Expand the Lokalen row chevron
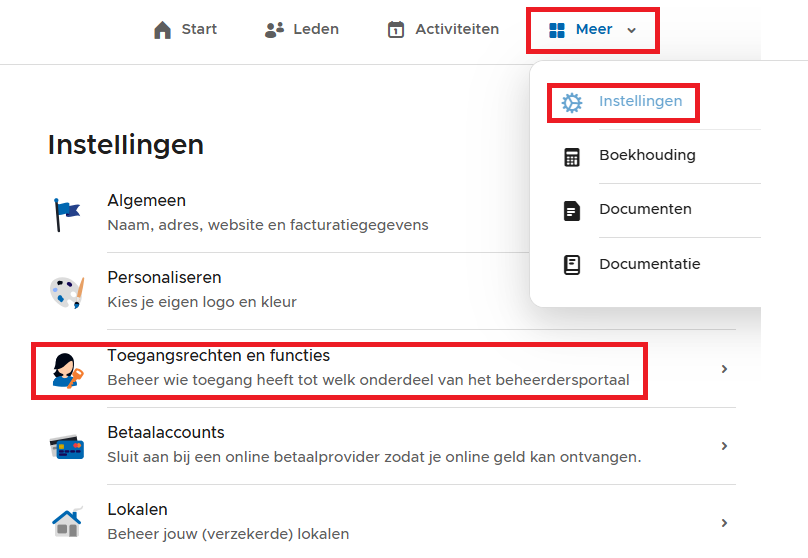808x558 pixels. pos(724,523)
